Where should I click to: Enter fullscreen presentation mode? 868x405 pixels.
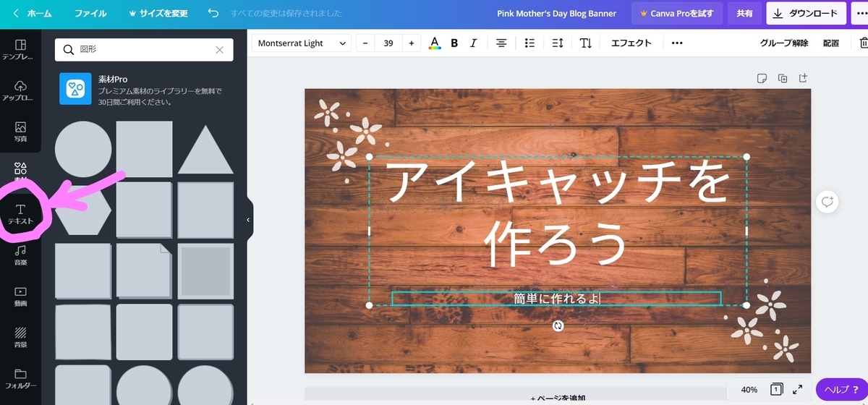798,389
